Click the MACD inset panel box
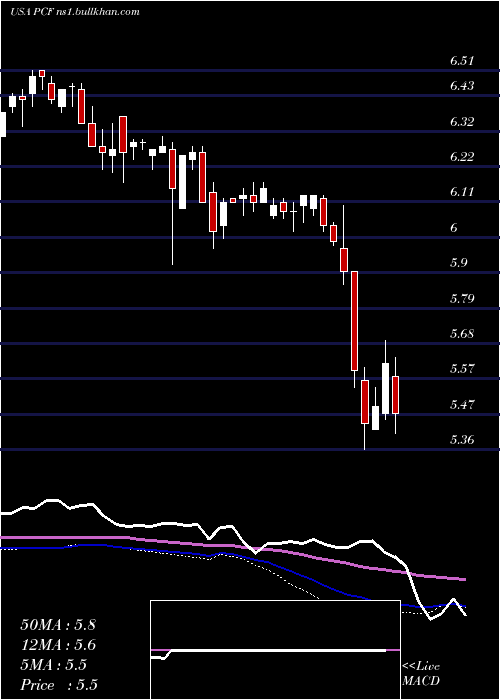The height and width of the screenshot is (700, 500). [275, 650]
